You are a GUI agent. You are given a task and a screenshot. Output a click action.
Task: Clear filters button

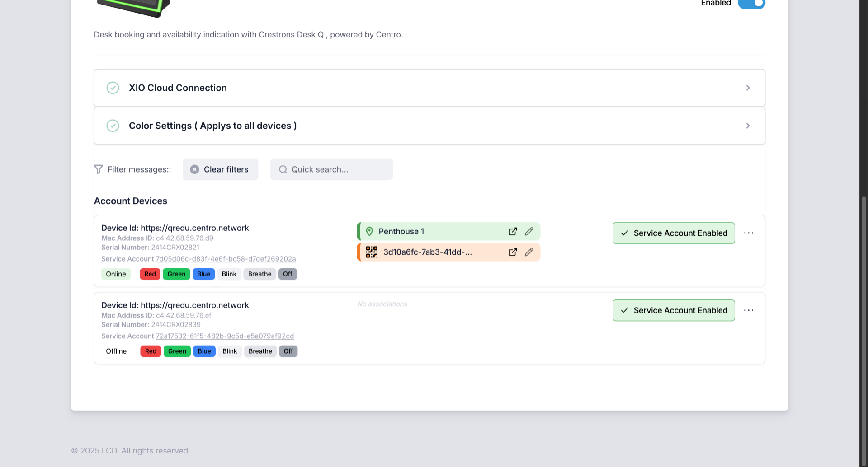(x=220, y=169)
